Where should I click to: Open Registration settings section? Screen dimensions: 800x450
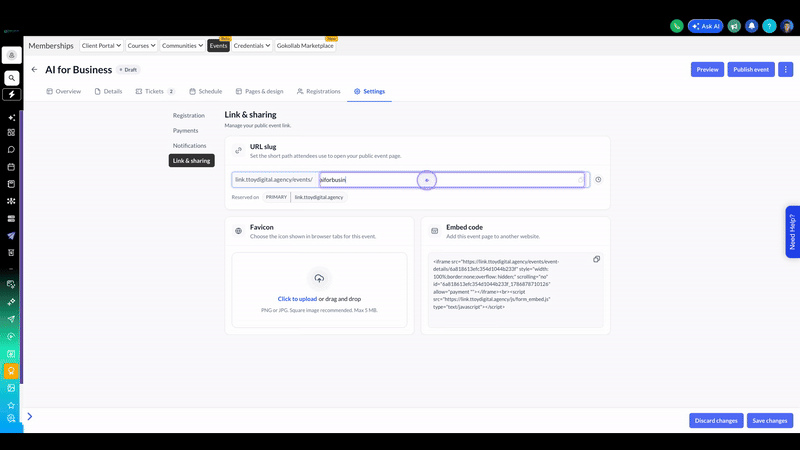(189, 115)
